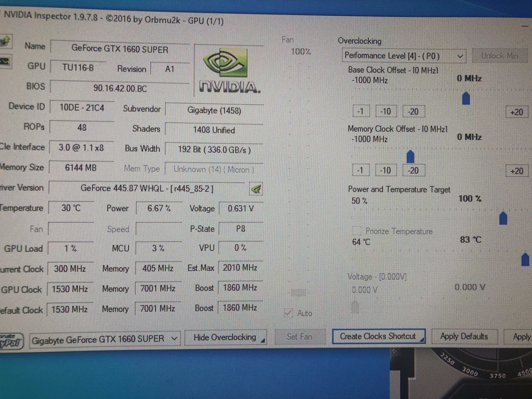Click the Power Target slider handle
The image size is (532, 399).
tap(503, 218)
